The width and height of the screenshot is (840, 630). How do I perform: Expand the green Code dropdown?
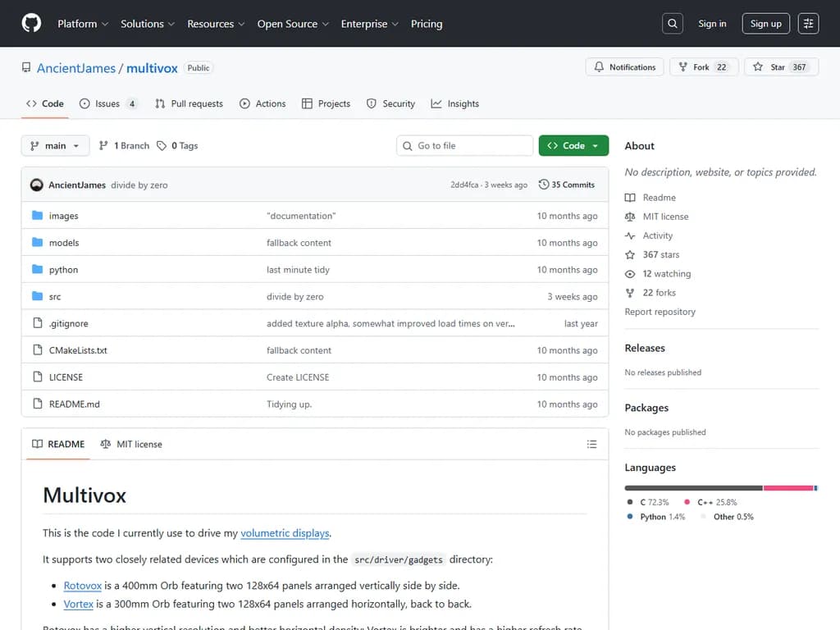tap(573, 146)
